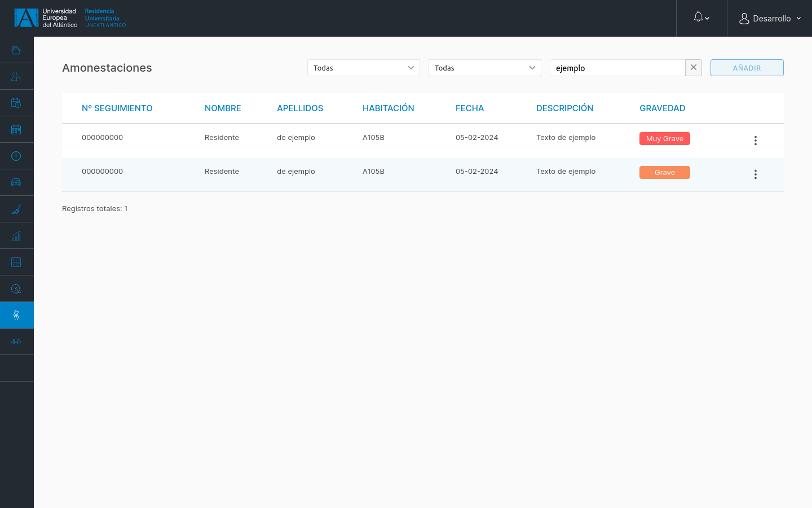Open the calendar grid sidebar icon
Screen dimensions: 812x508
click(16, 130)
